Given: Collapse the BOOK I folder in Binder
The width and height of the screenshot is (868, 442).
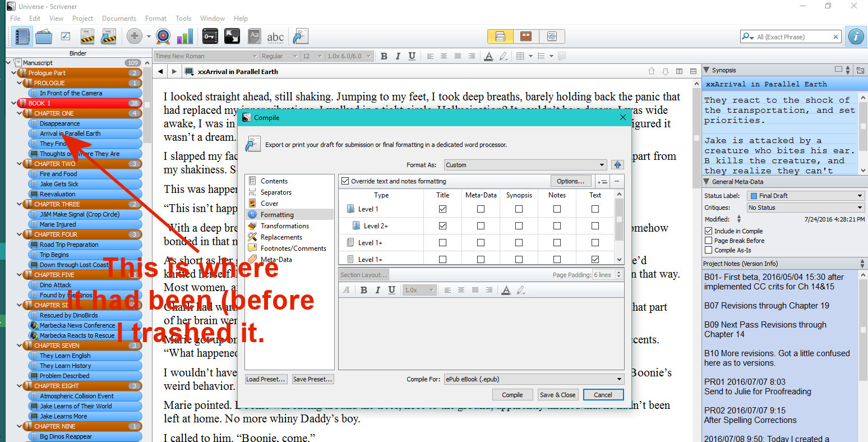Looking at the screenshot, I should click(15, 103).
